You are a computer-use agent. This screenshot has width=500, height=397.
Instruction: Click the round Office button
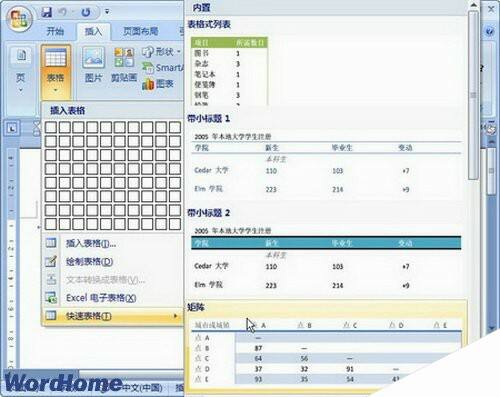tap(19, 18)
